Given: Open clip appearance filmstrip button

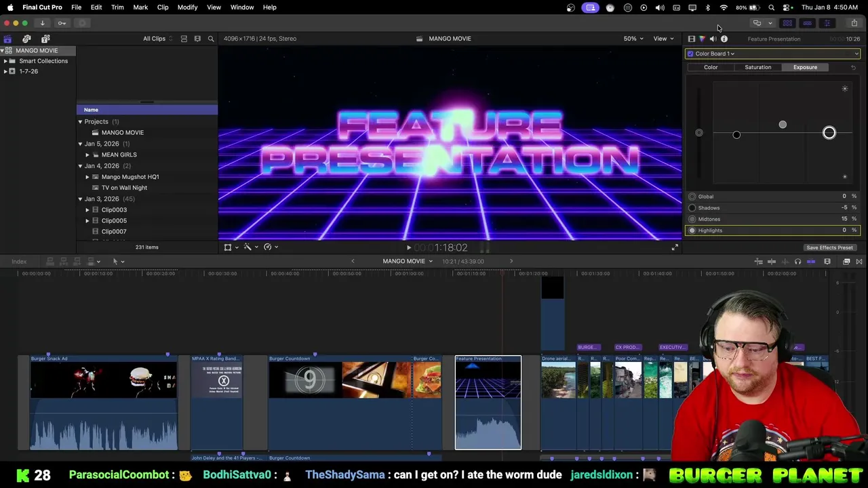Looking at the screenshot, I should tap(827, 262).
